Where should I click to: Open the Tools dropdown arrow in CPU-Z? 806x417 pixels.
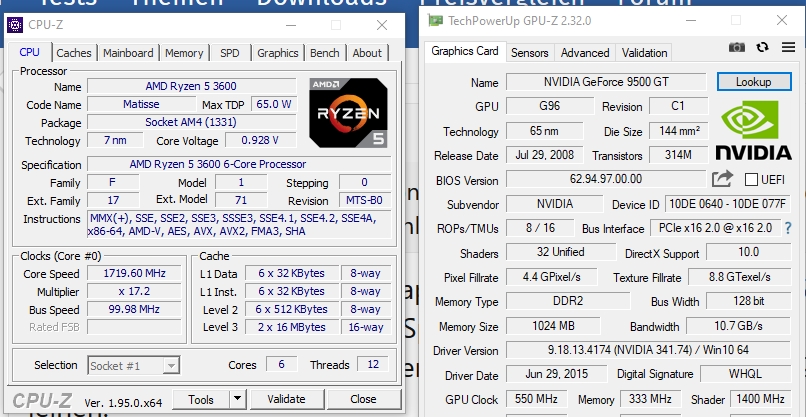pos(237,398)
